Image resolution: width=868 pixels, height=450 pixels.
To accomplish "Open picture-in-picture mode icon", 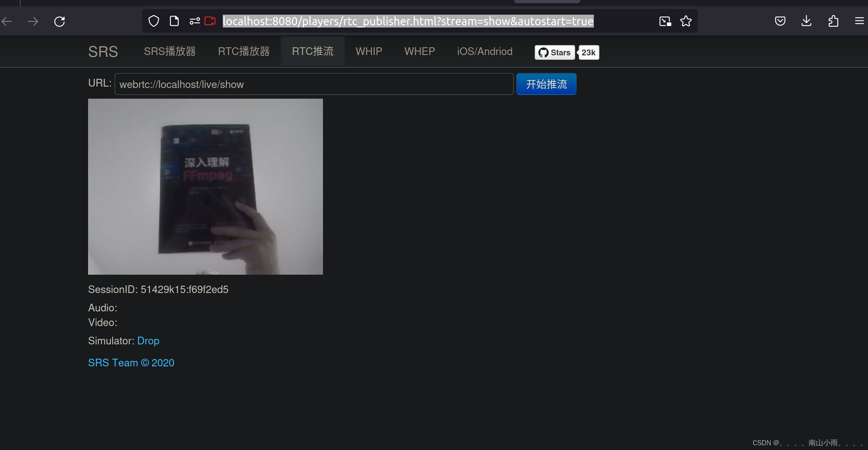I will pyautogui.click(x=664, y=21).
